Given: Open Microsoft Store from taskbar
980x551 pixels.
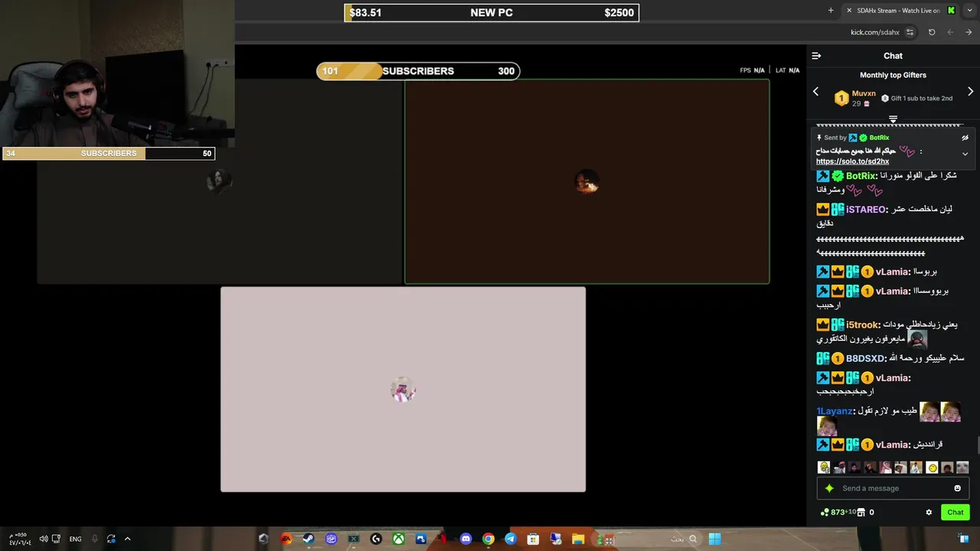Looking at the screenshot, I should click(x=534, y=539).
